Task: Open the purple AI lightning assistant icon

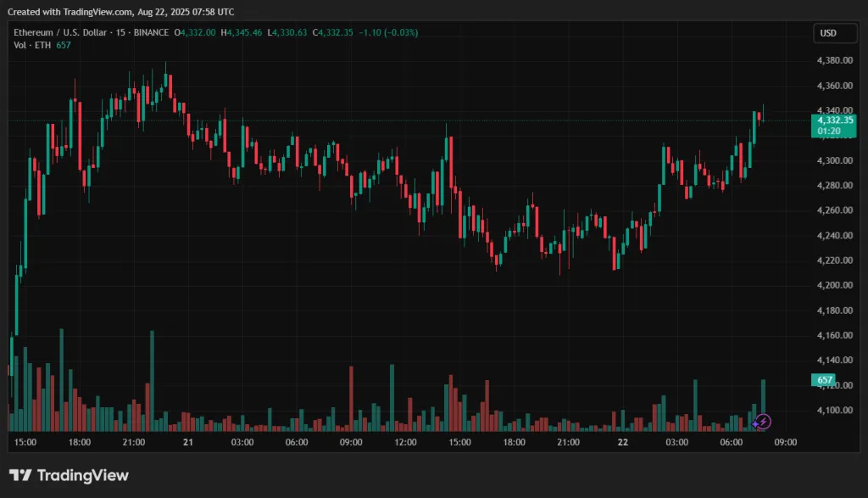Action: tap(763, 421)
